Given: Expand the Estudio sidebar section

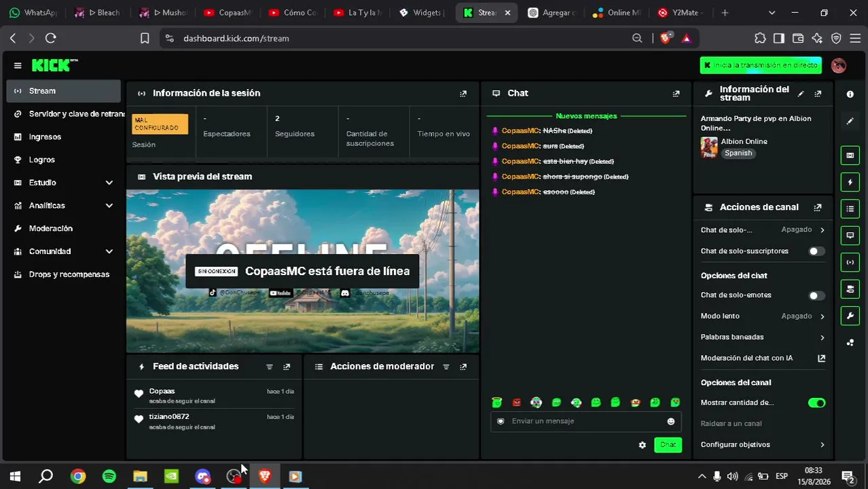Looking at the screenshot, I should [109, 183].
